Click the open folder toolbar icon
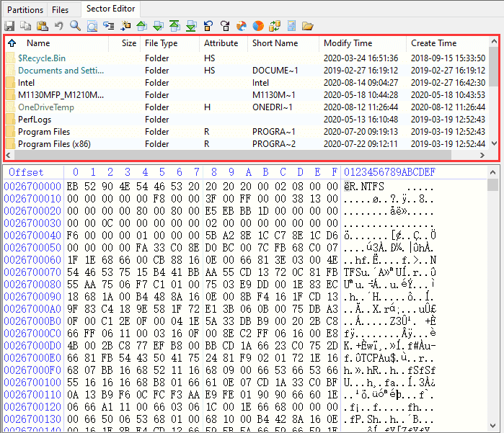 308,26
